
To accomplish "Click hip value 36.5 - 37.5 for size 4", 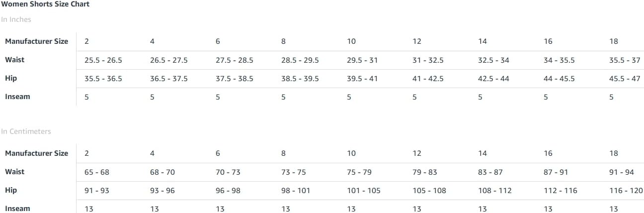I will pos(169,79).
